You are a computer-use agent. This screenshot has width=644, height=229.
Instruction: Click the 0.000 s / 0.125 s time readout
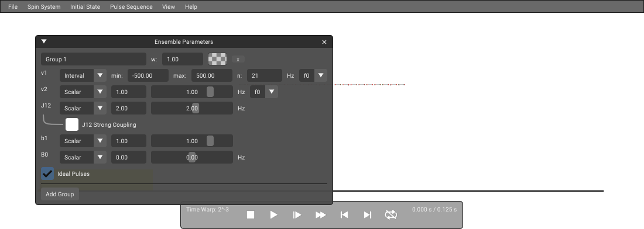(x=434, y=209)
